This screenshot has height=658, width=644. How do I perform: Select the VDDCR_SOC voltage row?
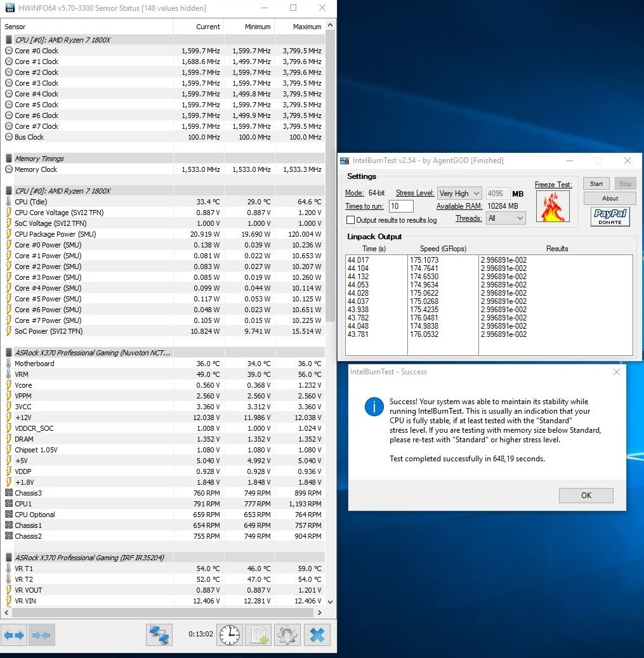tap(163, 428)
